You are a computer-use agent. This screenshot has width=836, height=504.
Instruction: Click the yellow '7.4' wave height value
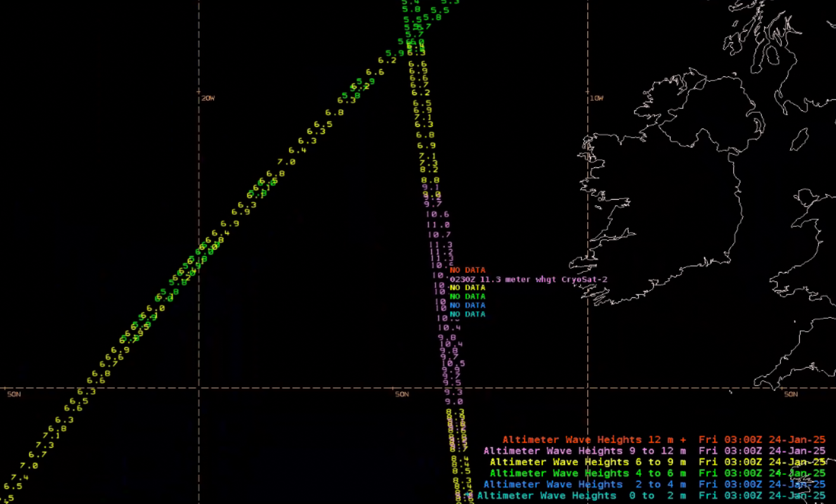click(x=20, y=477)
